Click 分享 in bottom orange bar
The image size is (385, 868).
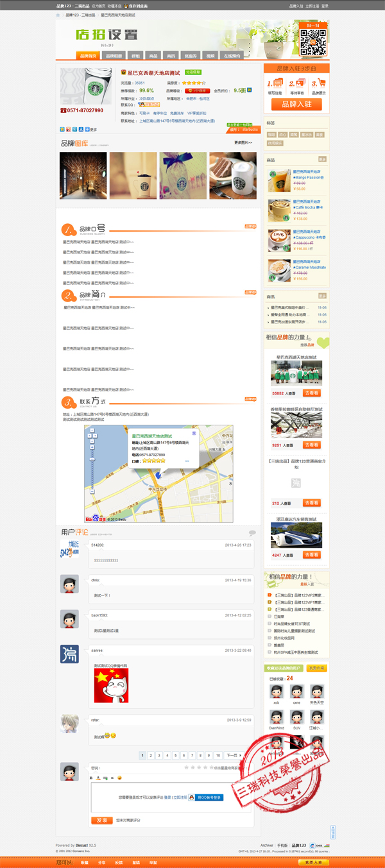point(102,862)
